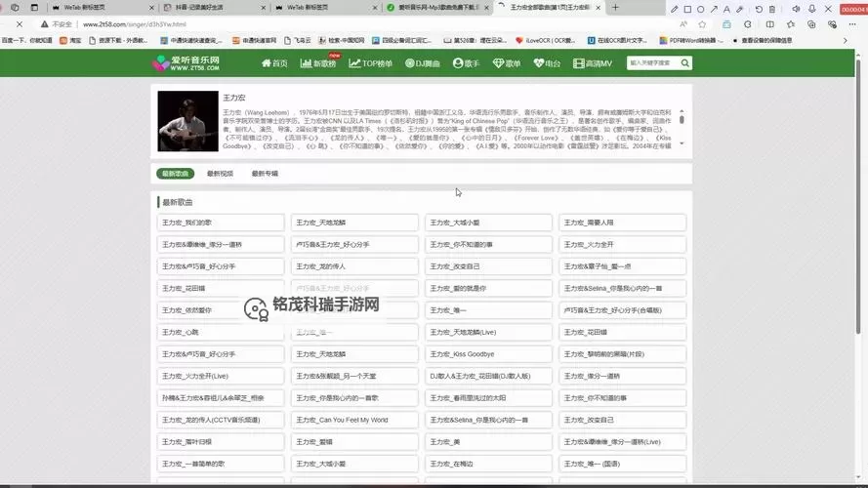Open song 王力宏_Can You Feel My World
The width and height of the screenshot is (868, 488).
coord(354,420)
